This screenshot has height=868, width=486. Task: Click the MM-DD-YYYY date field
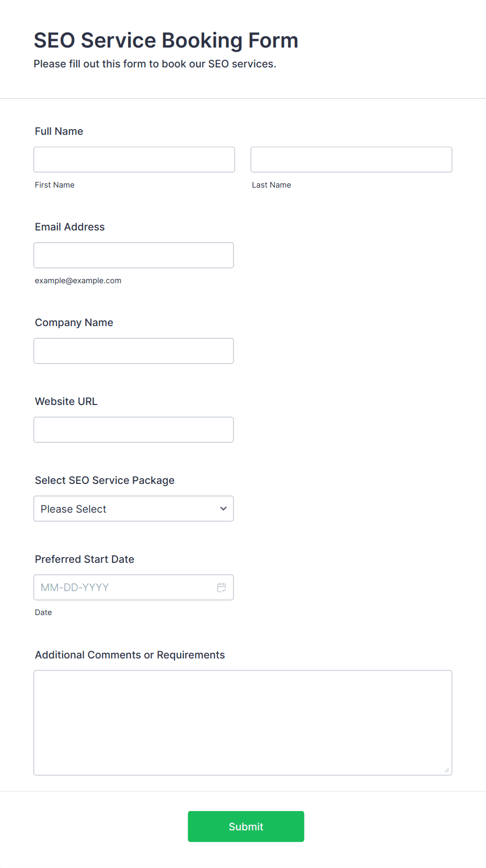click(134, 587)
